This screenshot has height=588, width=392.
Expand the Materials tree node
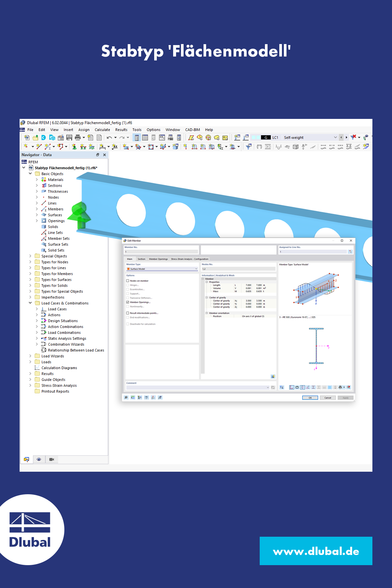[37, 180]
